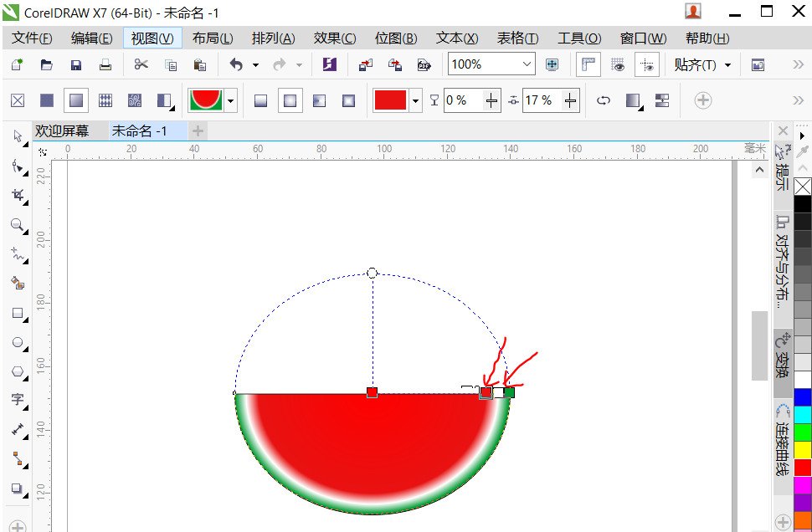Click the Import icon

366,64
